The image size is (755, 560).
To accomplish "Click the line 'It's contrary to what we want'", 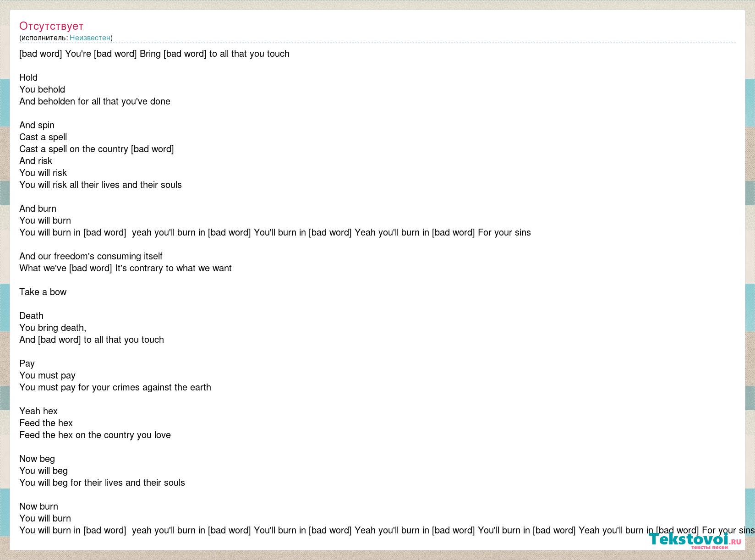I will (173, 268).
